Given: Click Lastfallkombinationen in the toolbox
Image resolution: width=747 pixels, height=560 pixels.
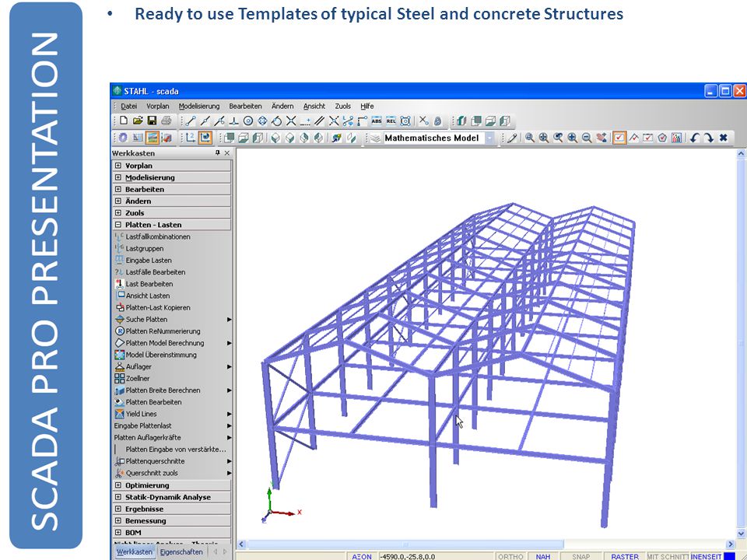Looking at the screenshot, I should [x=158, y=236].
